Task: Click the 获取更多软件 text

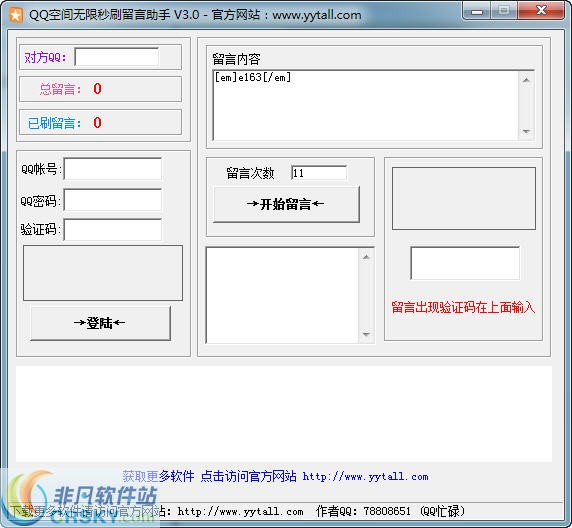Action: tap(158, 476)
